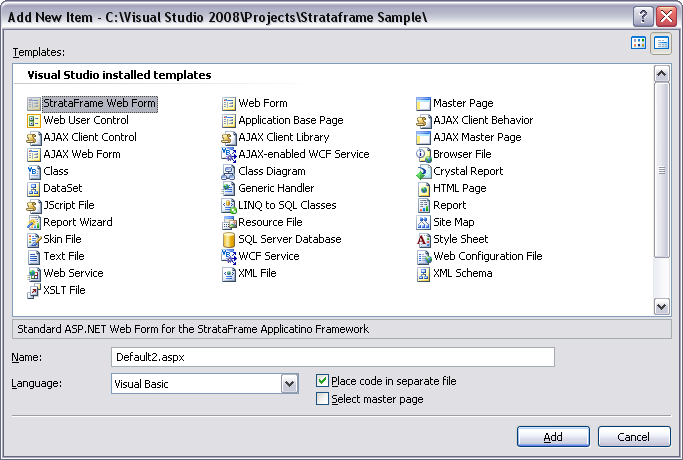The width and height of the screenshot is (683, 460).
Task: Click the Name text field
Action: pos(332,357)
